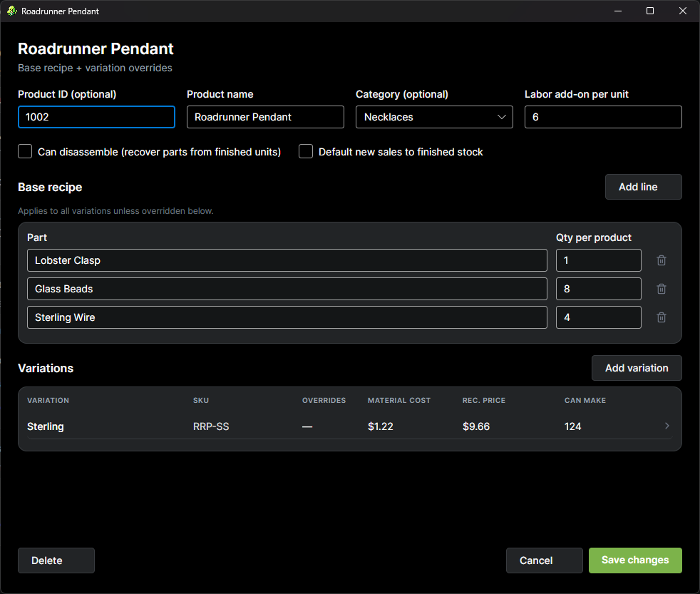The height and width of the screenshot is (594, 700).
Task: Click the Labor add-on per unit field
Action: [x=603, y=117]
